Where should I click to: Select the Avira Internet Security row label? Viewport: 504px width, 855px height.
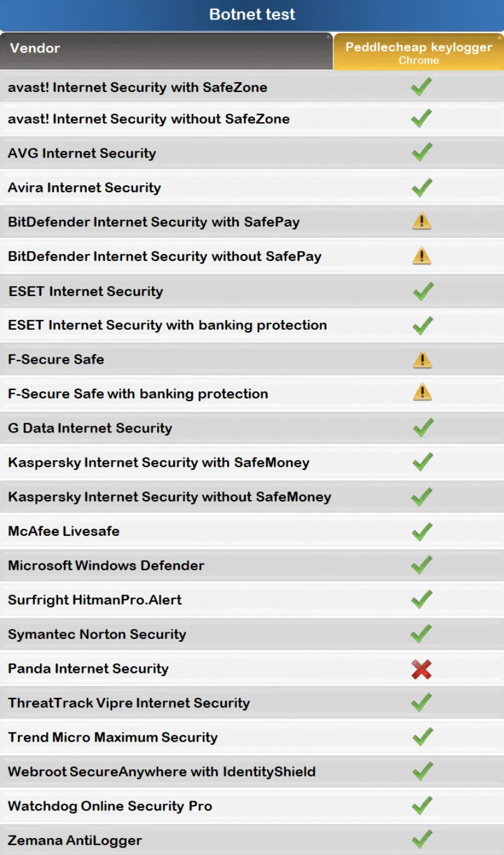[84, 188]
